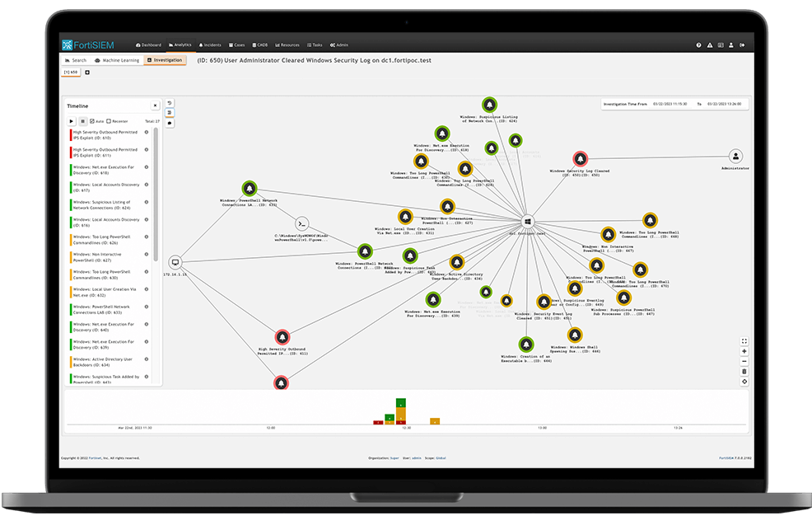The height and width of the screenshot is (525, 812).
Task: Enable the Auto checkbox in the Timeline panel
Action: [x=92, y=121]
